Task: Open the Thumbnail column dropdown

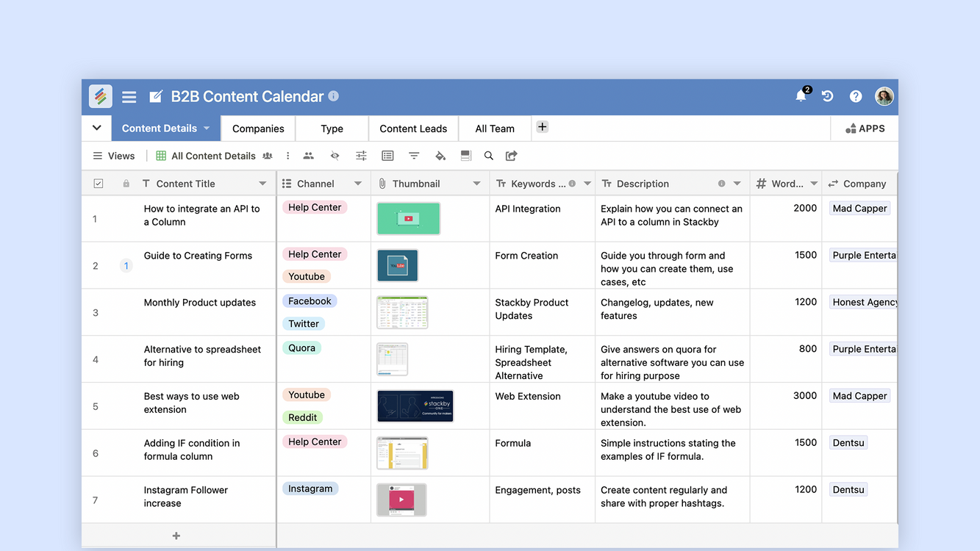Action: tap(476, 184)
